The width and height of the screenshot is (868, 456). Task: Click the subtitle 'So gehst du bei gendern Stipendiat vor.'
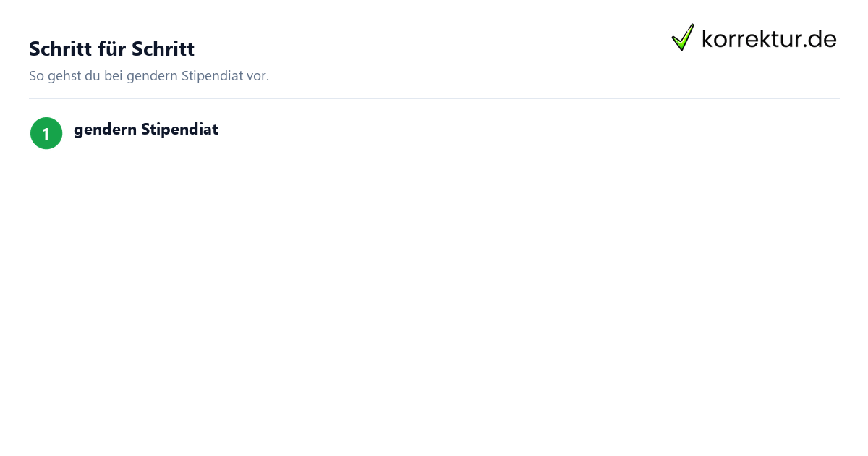click(149, 76)
